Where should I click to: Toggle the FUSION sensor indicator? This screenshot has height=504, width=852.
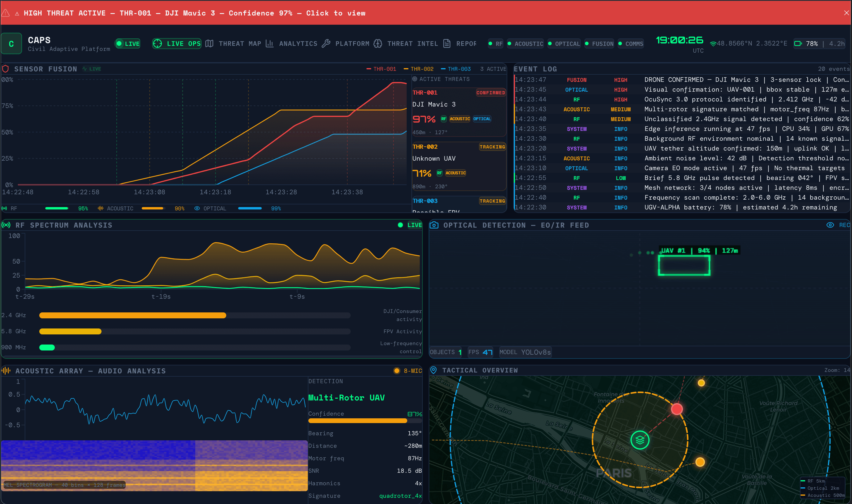click(x=599, y=43)
